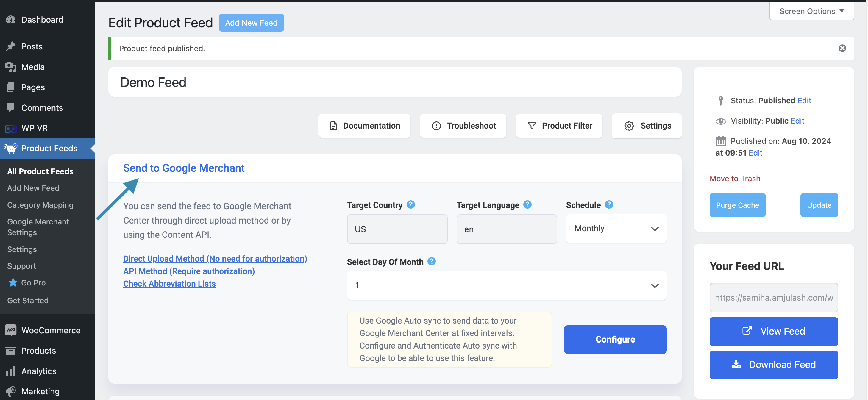
Task: Click the Demo Feed title field
Action: (395, 82)
